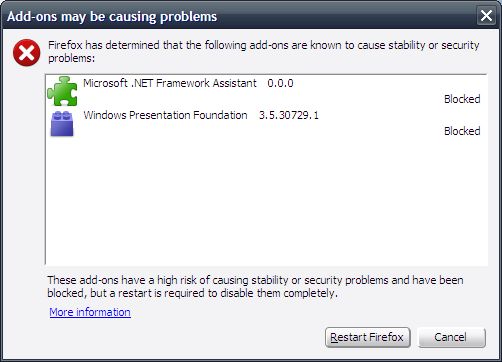Click the empty area of the add-ons list

(266, 202)
